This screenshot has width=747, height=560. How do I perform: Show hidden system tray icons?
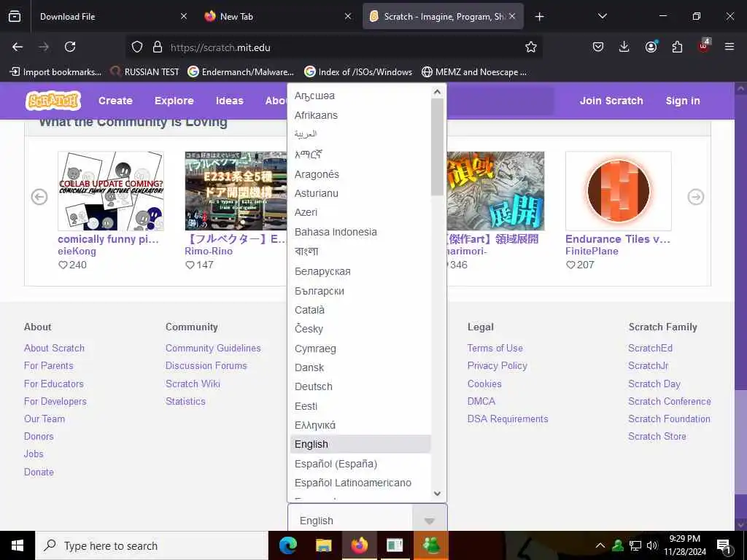click(600, 545)
